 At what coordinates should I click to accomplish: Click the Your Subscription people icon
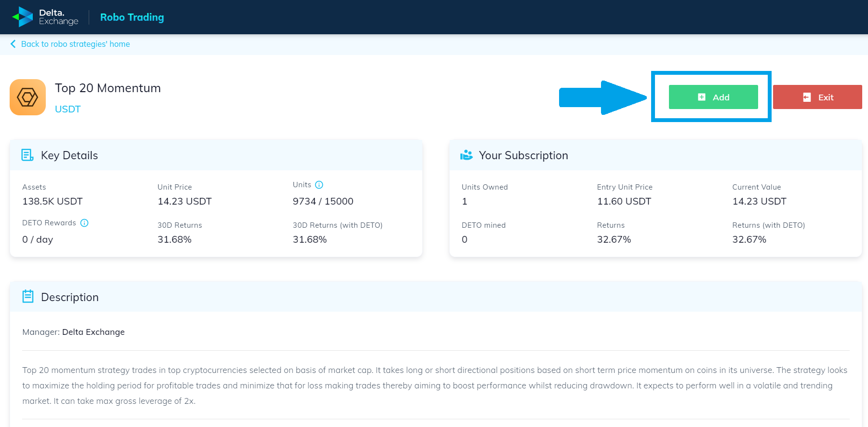[x=467, y=155]
